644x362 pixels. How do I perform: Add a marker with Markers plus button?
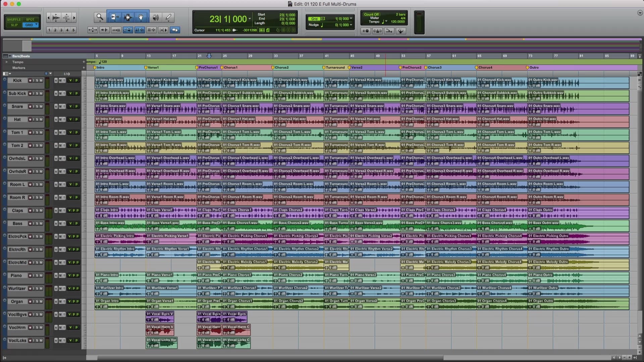tap(84, 68)
